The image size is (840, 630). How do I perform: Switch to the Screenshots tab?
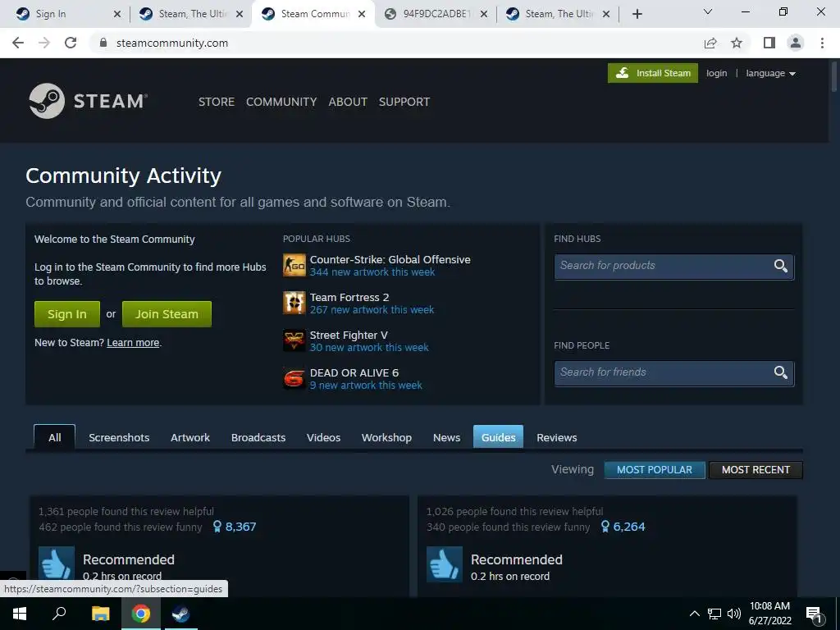[119, 438]
